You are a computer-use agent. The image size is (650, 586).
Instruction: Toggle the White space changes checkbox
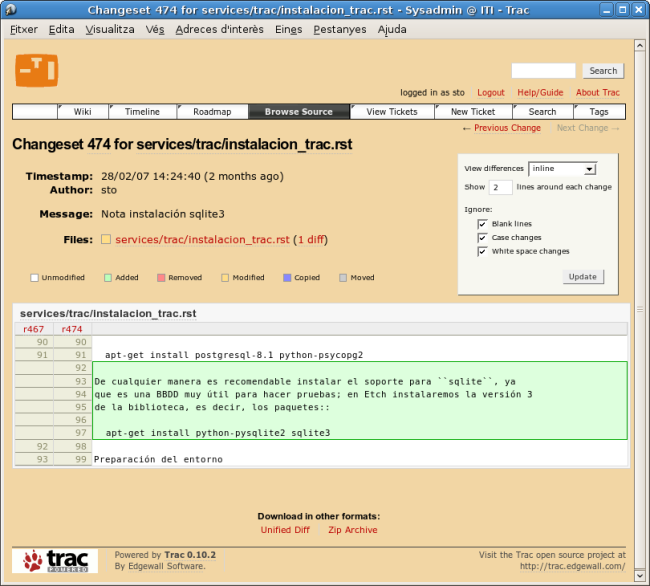point(482,252)
